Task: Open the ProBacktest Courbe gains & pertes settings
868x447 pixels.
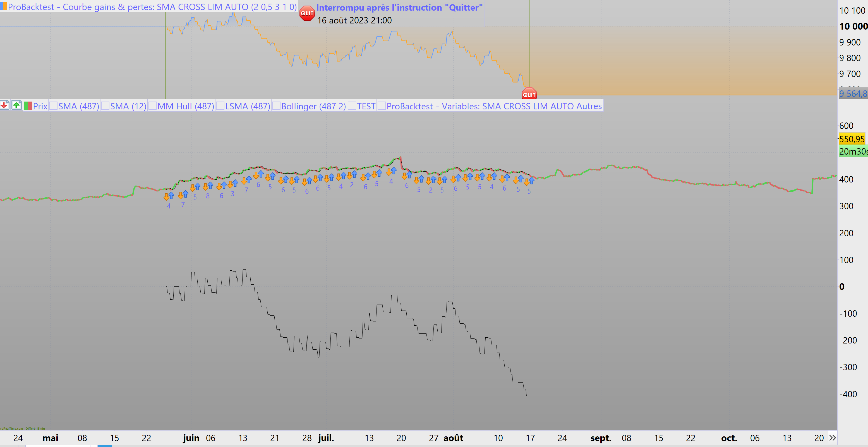Action: (x=152, y=7)
